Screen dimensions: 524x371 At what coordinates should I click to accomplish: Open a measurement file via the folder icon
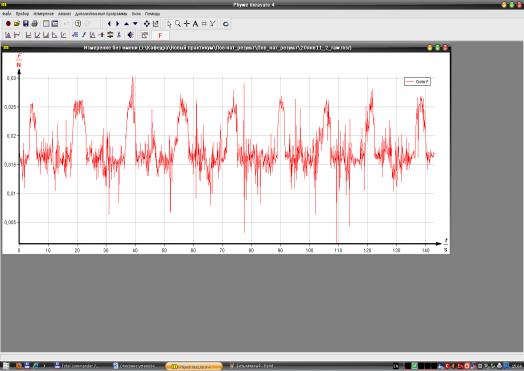click(x=17, y=24)
